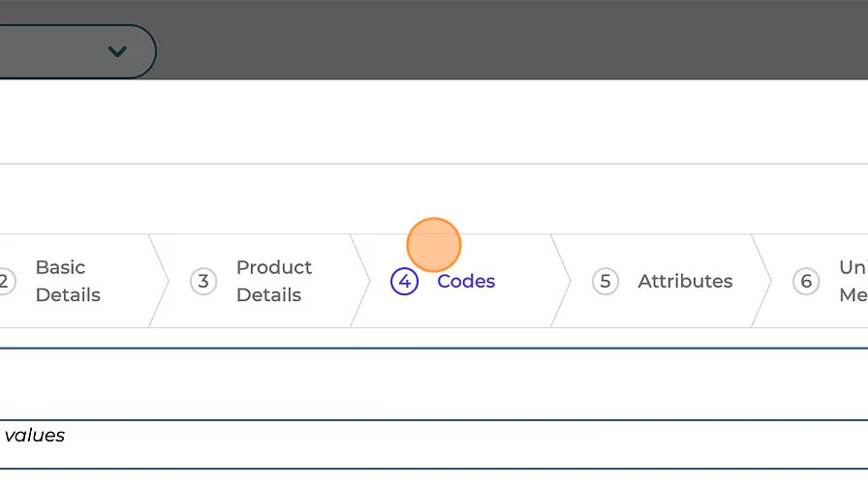
Task: Click the arrow separator after Attributes step
Action: point(761,282)
